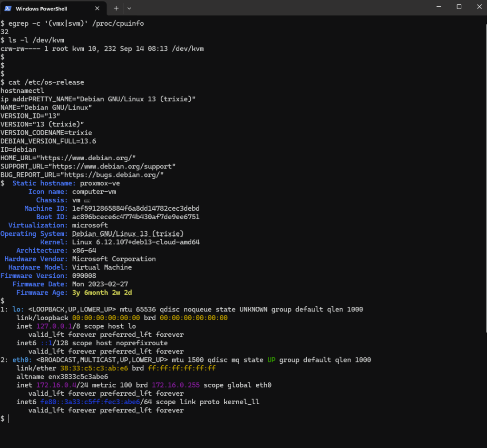Click the VERSION_ID="13" line
This screenshot has width=487, height=448.
[x=30, y=116]
